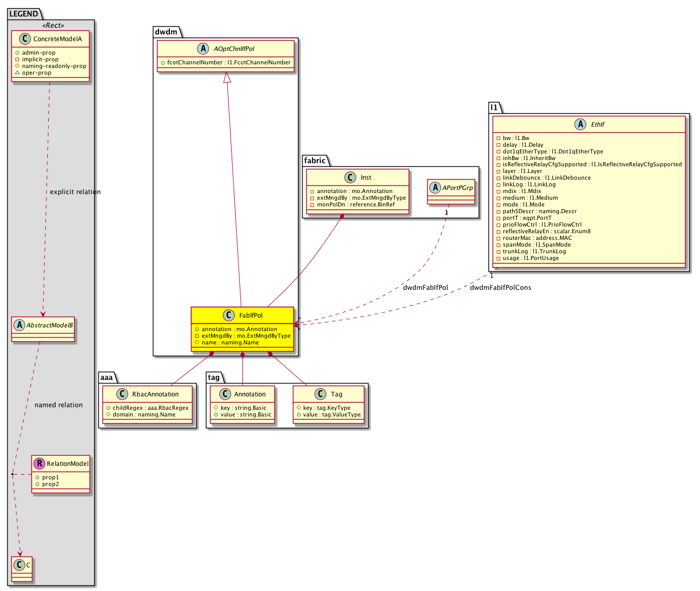Select the l1 package tab
The height and width of the screenshot is (591, 700).
coord(494,108)
